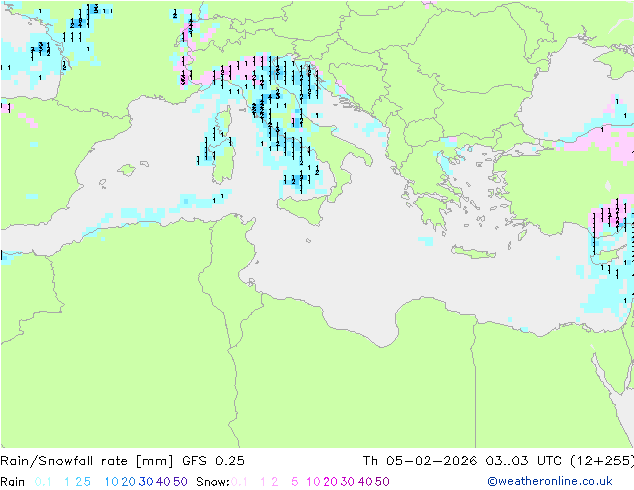
Task: Click the weatheronline.co.uk copyright link
Action: [550, 481]
